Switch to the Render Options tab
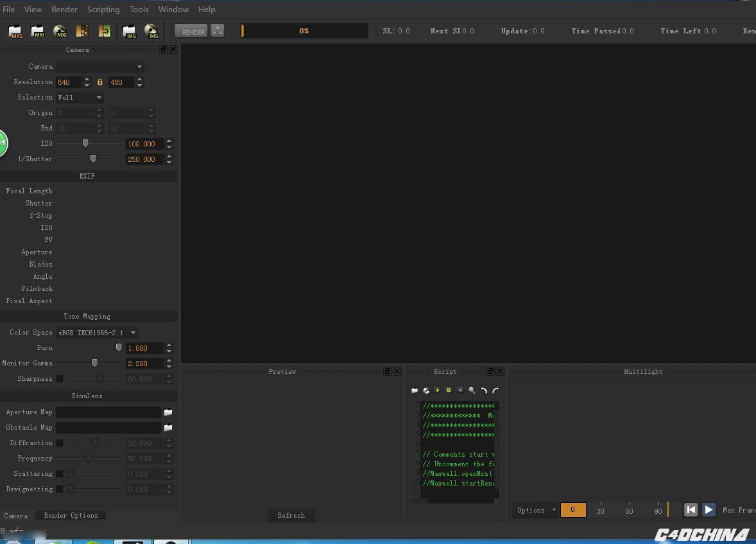This screenshot has width=756, height=544. tap(71, 516)
